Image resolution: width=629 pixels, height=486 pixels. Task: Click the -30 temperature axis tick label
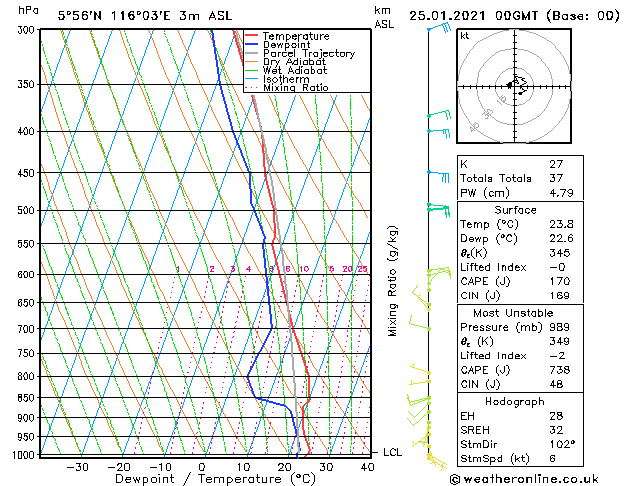(x=77, y=467)
